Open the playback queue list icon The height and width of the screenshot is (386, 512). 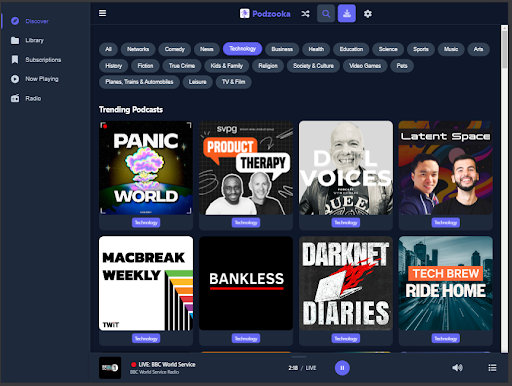point(492,368)
